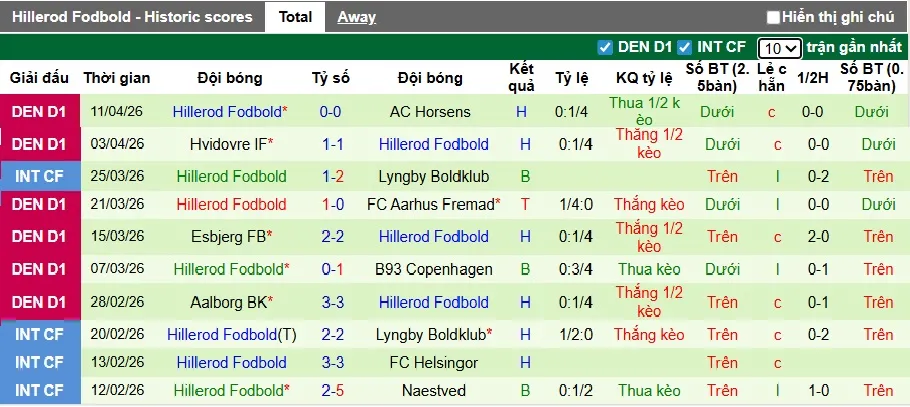Open Hvidovre IF team page
910x407 pixels.
(x=227, y=144)
